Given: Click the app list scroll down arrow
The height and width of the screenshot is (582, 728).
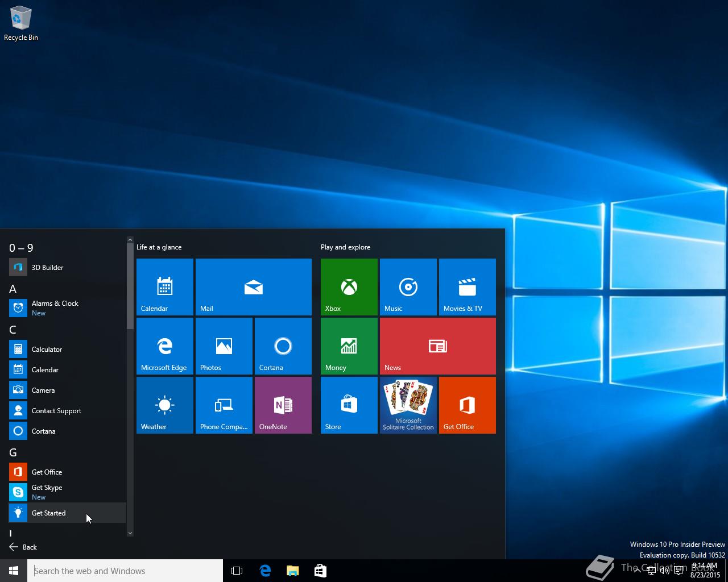Looking at the screenshot, I should pyautogui.click(x=130, y=533).
